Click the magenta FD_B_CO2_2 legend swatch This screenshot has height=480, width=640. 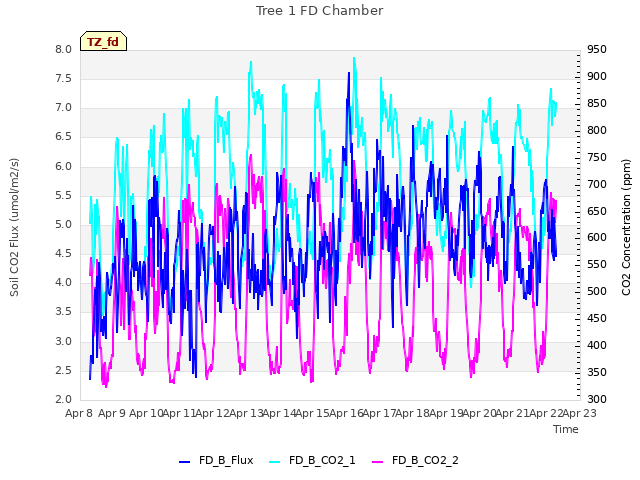tap(378, 462)
